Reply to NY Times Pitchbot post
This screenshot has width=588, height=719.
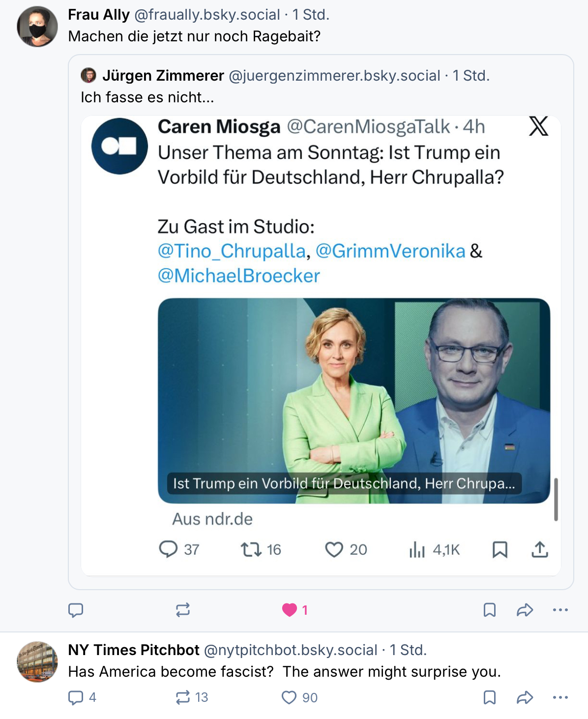tap(76, 697)
